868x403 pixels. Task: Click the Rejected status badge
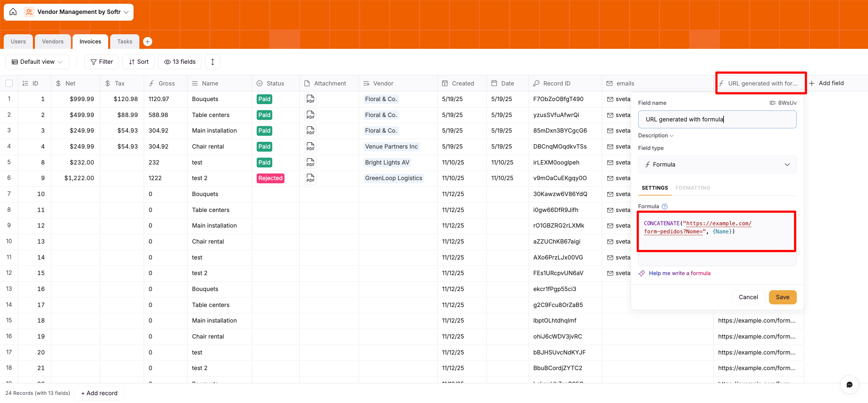(x=270, y=178)
